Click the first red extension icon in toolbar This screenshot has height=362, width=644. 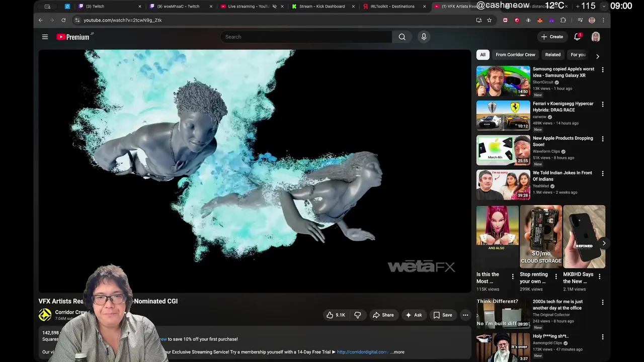coord(505,20)
